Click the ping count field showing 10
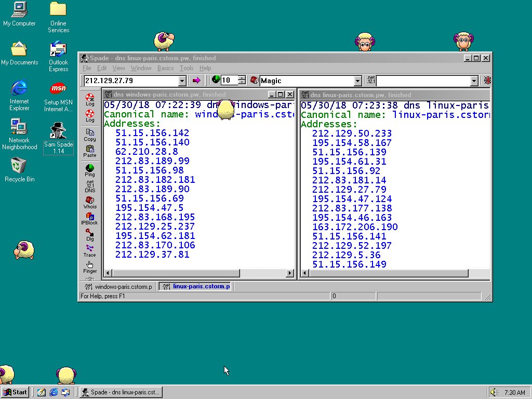Image resolution: width=532 pixels, height=399 pixels. pos(229,81)
